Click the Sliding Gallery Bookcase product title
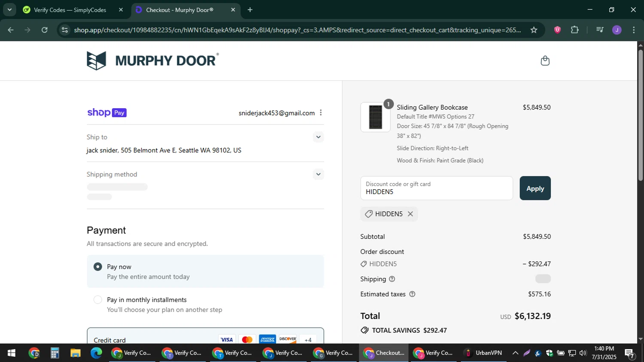 [x=432, y=107]
